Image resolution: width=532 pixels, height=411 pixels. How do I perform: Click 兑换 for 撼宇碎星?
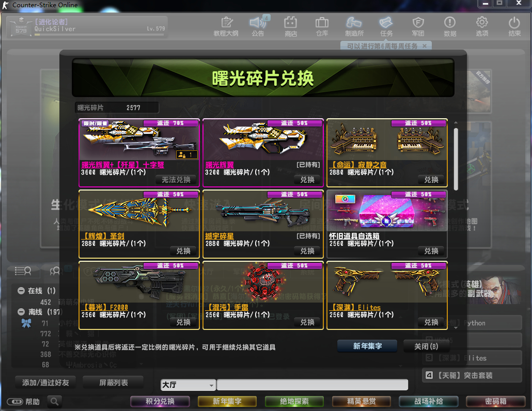point(307,251)
